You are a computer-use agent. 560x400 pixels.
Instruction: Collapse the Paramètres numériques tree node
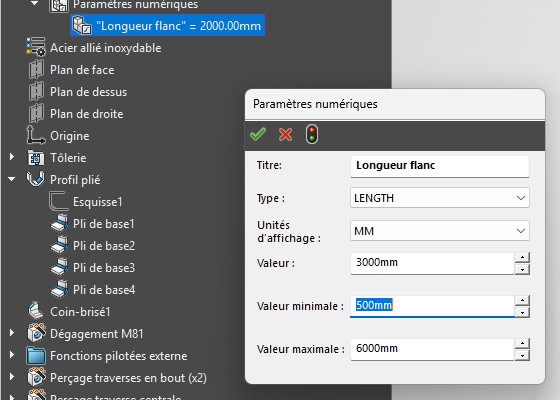(x=35, y=3)
